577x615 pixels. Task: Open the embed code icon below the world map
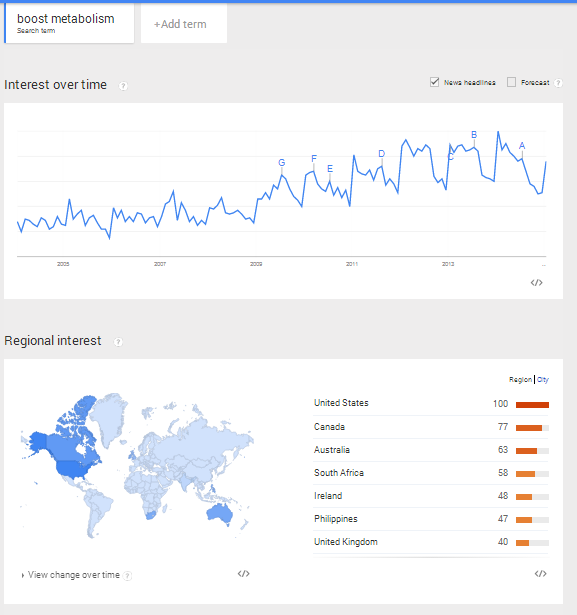(244, 573)
